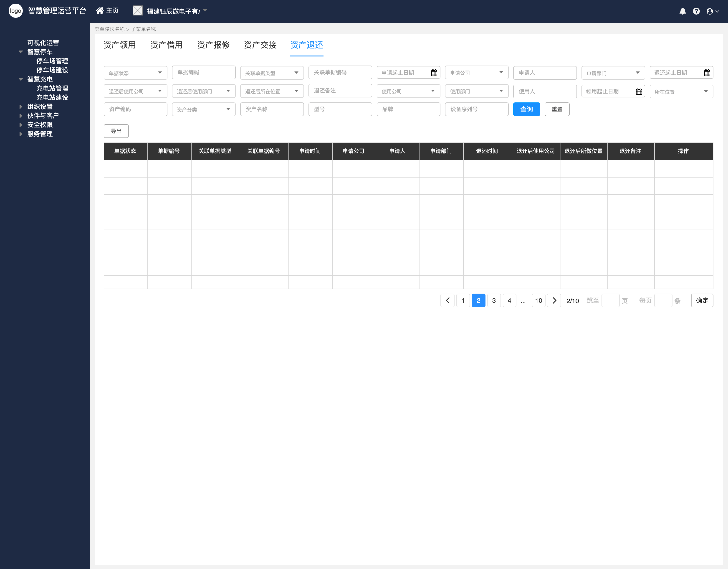728x569 pixels.
Task: Collapse 智慧充电 tree node
Action: pyautogui.click(x=21, y=79)
